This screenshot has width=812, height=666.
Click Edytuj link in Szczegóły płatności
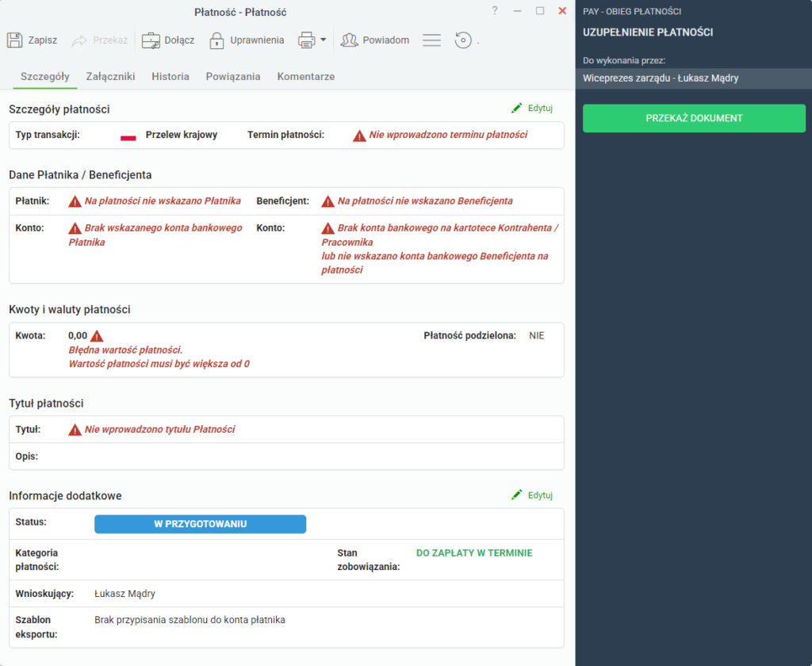pos(540,108)
